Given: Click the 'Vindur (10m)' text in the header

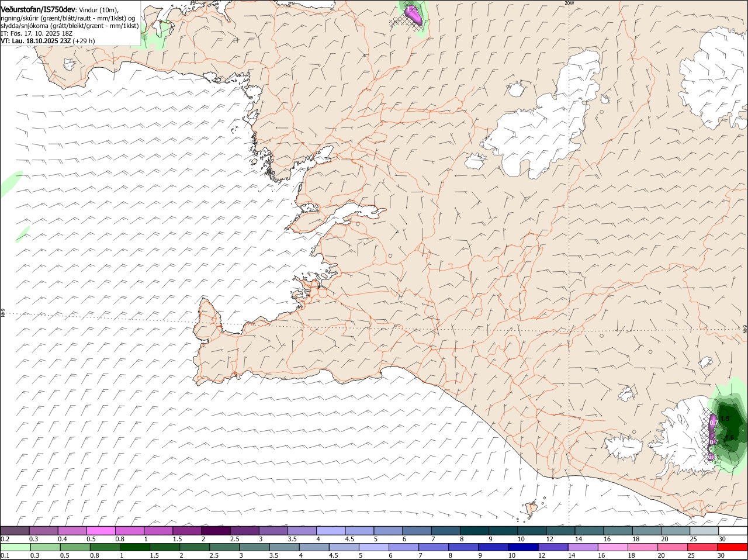Looking at the screenshot, I should [98, 10].
